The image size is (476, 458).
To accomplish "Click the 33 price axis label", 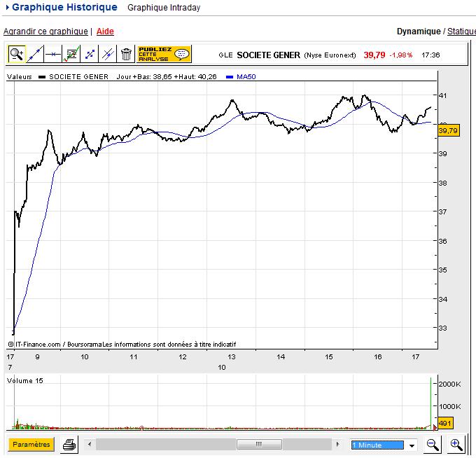I will pos(442,328).
